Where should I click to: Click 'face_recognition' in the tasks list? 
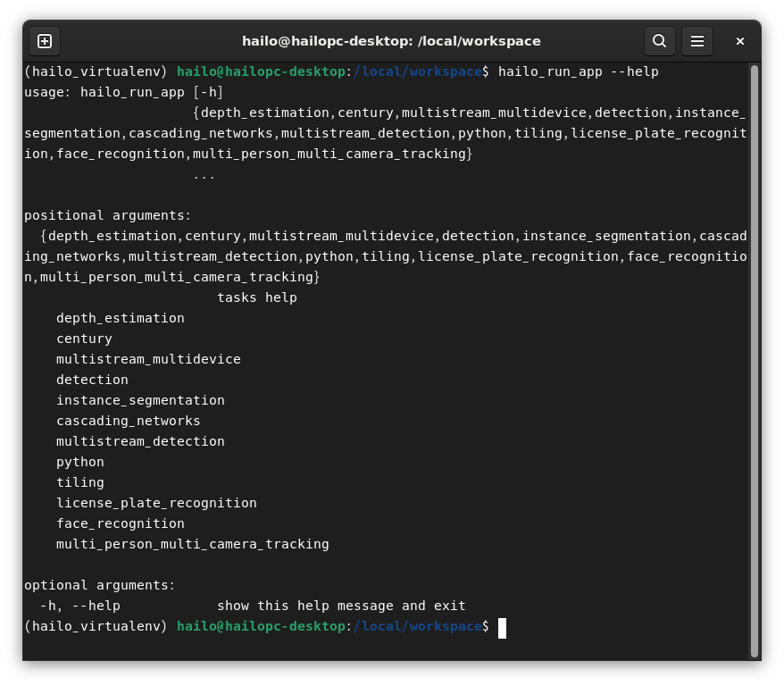pyautogui.click(x=121, y=523)
